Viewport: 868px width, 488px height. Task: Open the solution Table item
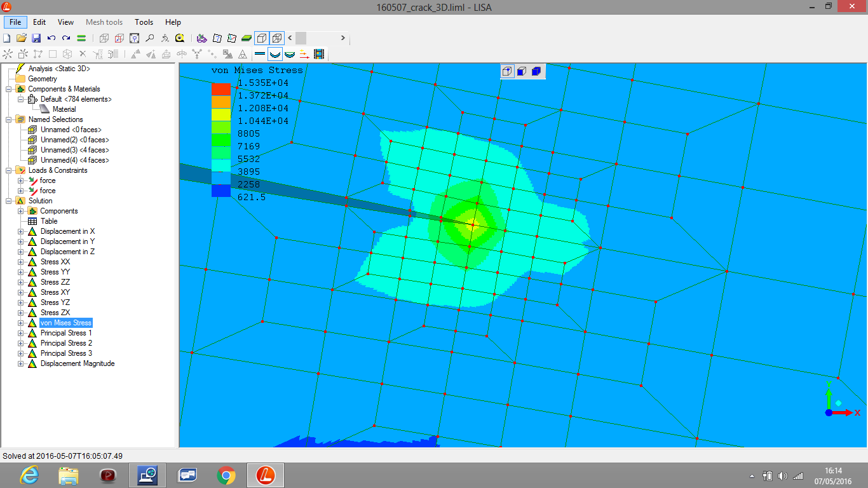click(x=49, y=221)
